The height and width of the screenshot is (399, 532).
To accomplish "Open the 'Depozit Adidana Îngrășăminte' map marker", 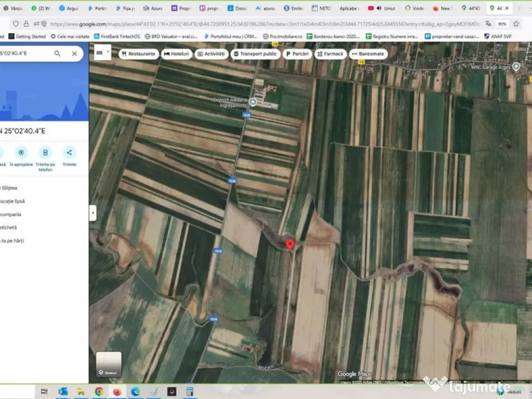I will point(253,102).
